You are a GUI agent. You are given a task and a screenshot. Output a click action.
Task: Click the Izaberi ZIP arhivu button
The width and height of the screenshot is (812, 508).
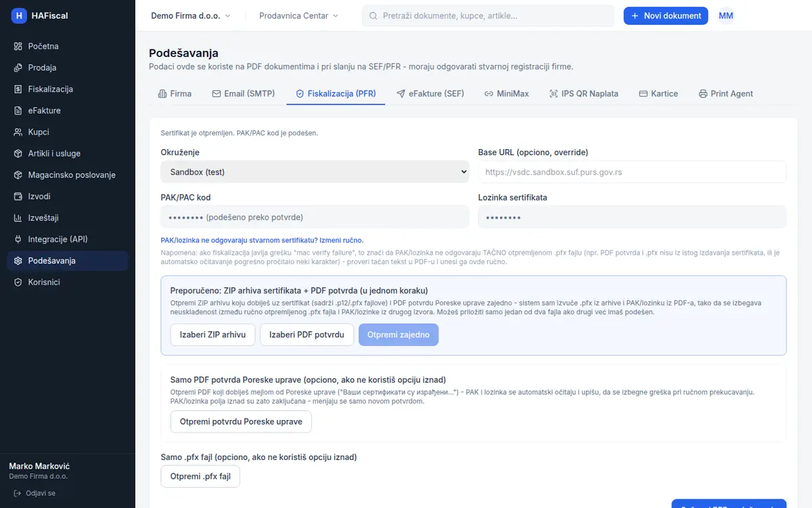(x=212, y=335)
